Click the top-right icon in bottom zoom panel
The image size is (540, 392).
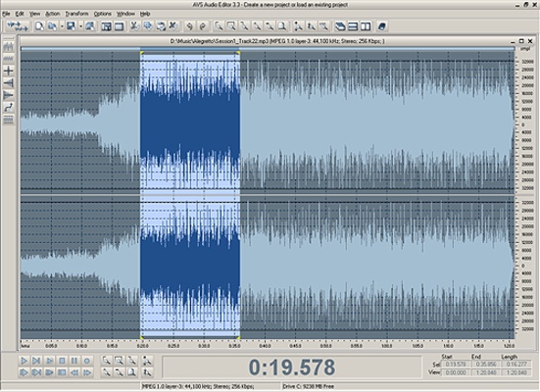[147, 361]
